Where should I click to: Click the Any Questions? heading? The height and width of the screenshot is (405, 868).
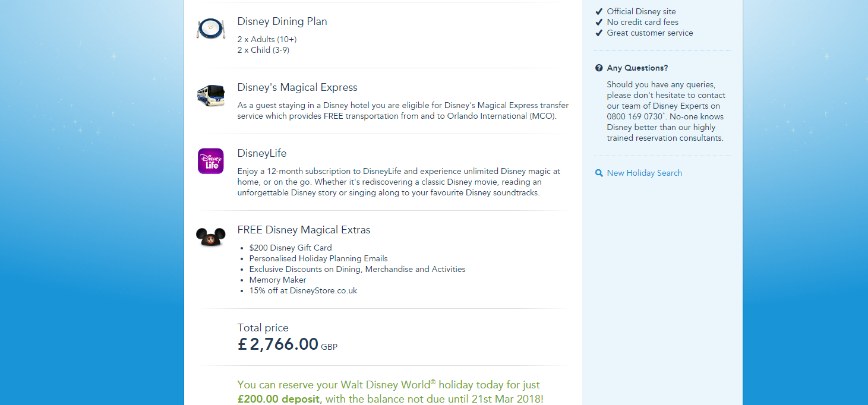(637, 68)
